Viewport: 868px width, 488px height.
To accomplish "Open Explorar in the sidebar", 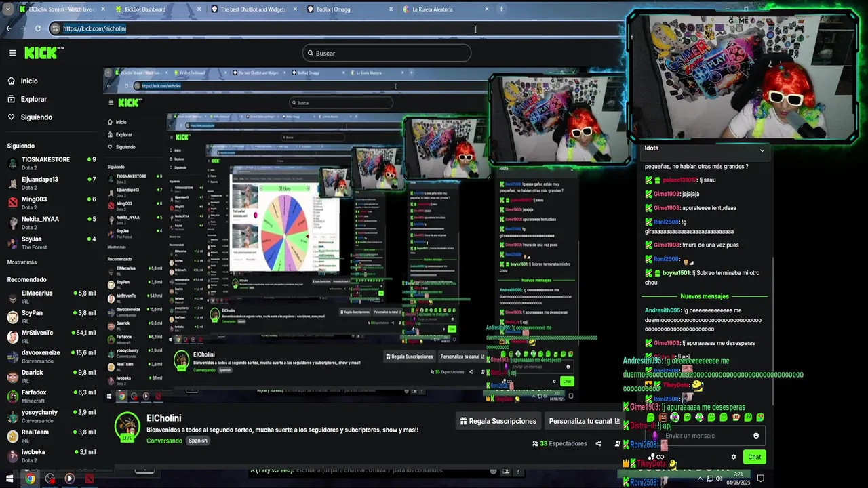I will tap(33, 99).
